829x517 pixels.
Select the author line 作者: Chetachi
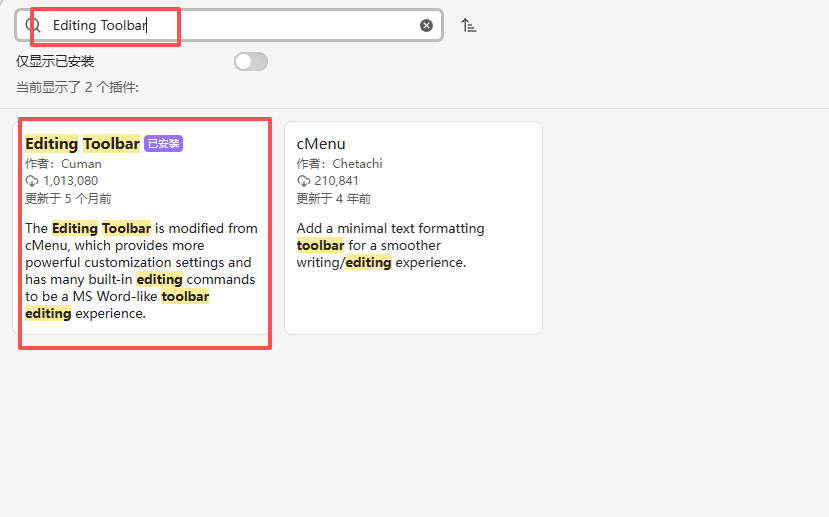click(x=339, y=163)
